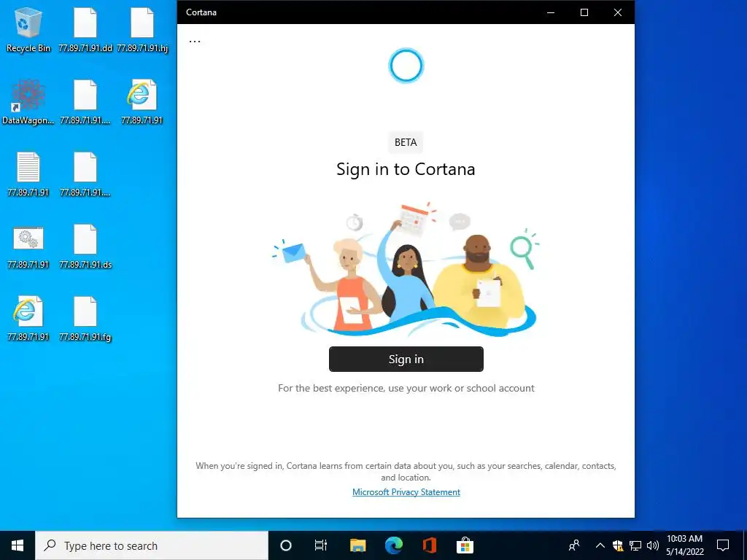Open the volume speaker tray icon
Viewport: 747px width, 560px height.
653,545
